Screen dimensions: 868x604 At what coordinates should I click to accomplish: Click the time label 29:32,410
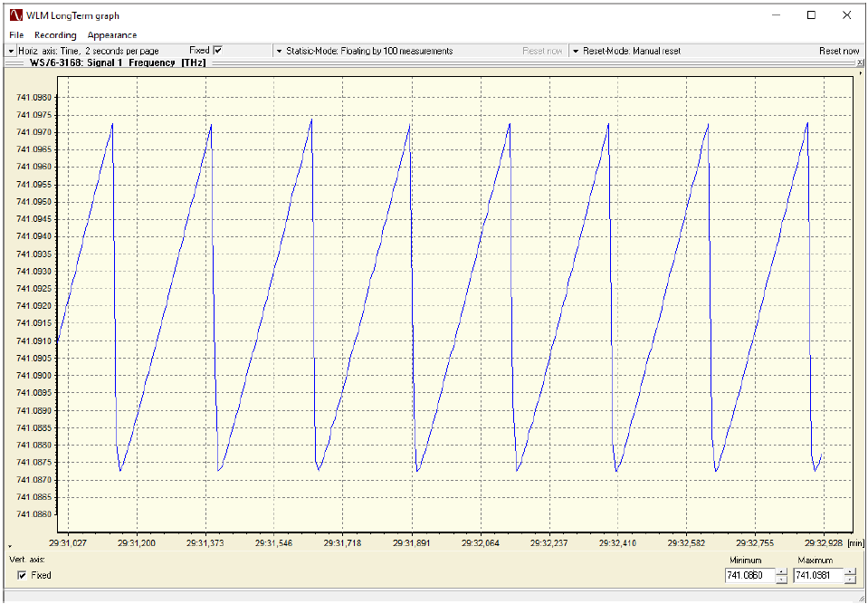(618, 543)
